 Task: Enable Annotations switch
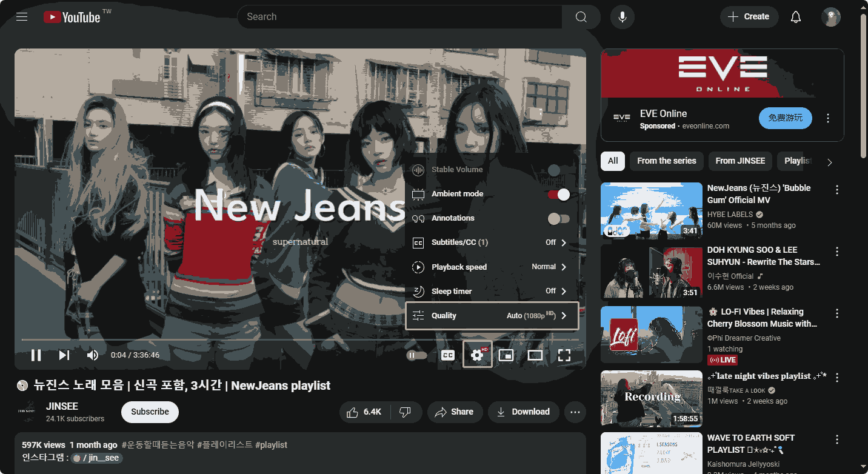pos(558,219)
